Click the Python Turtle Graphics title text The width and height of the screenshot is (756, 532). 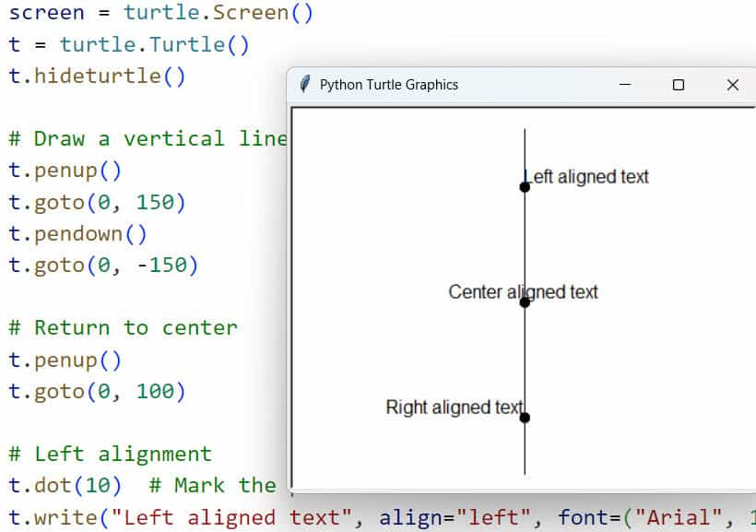click(x=388, y=85)
